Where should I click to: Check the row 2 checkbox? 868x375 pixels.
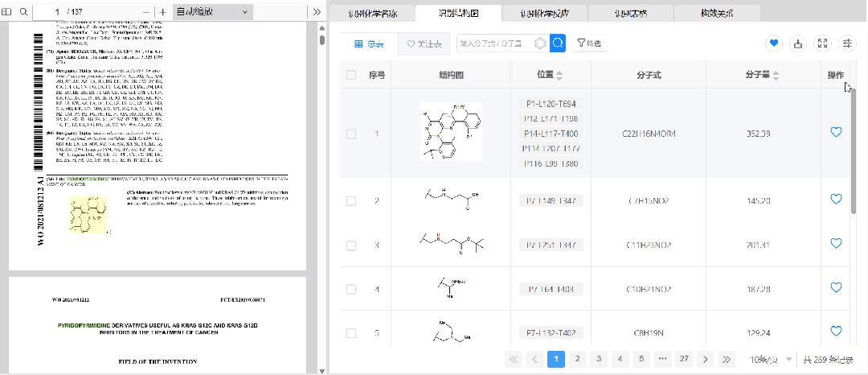[351, 200]
